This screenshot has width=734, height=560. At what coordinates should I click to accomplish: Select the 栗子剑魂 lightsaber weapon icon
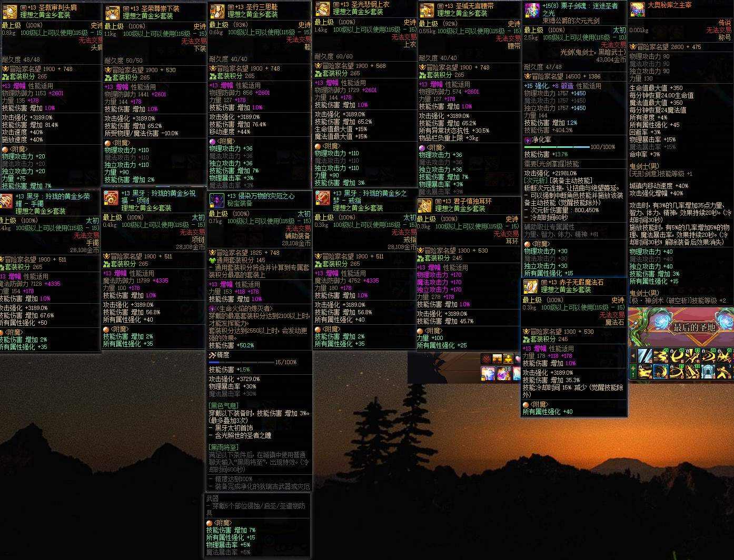click(532, 10)
